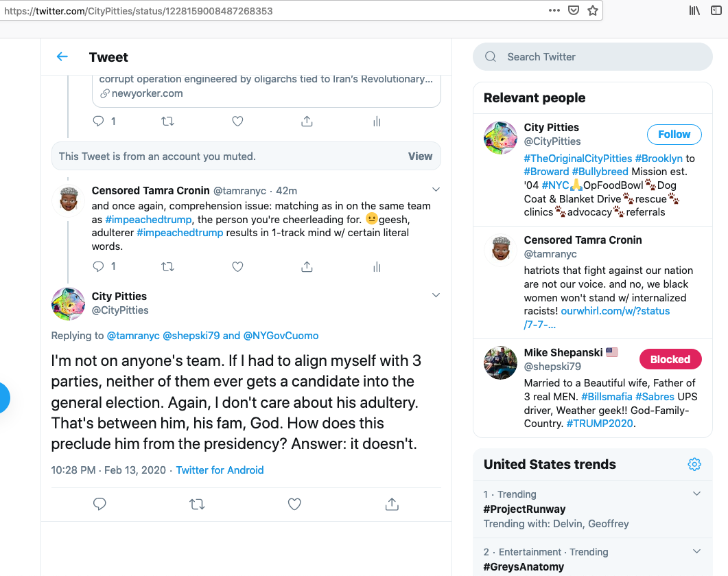Open the Twitter for Android link
728x576 pixels.
pos(220,470)
